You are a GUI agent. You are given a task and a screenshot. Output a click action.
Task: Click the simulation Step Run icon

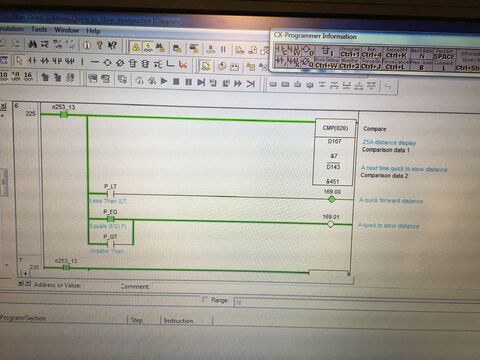(201, 82)
